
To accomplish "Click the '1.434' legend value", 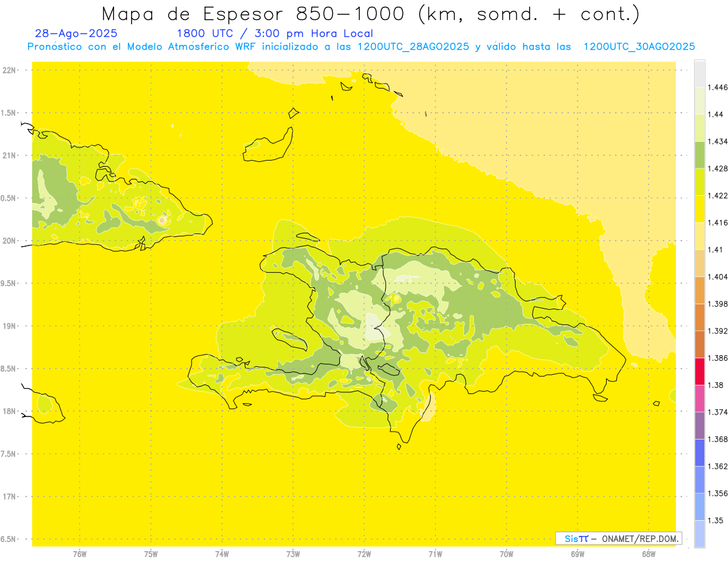I will [718, 141].
